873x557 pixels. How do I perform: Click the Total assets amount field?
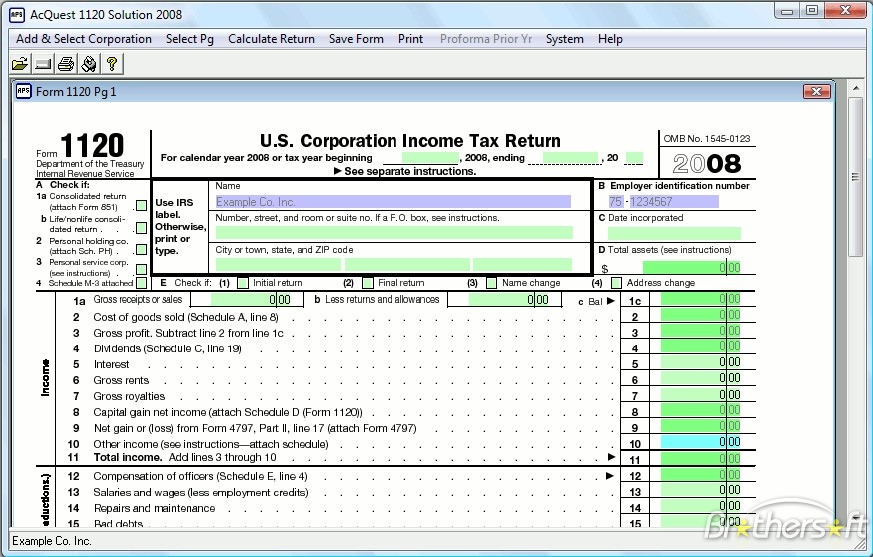click(x=692, y=267)
